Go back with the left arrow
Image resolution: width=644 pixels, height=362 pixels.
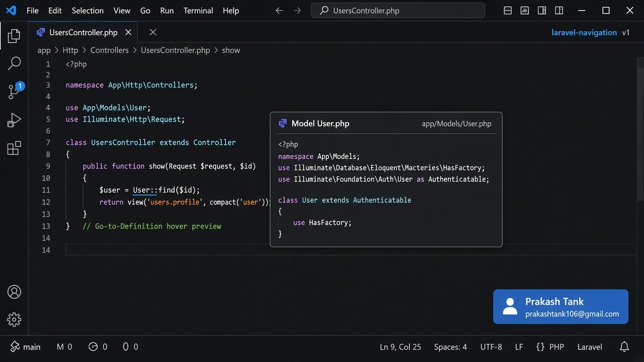(279, 11)
